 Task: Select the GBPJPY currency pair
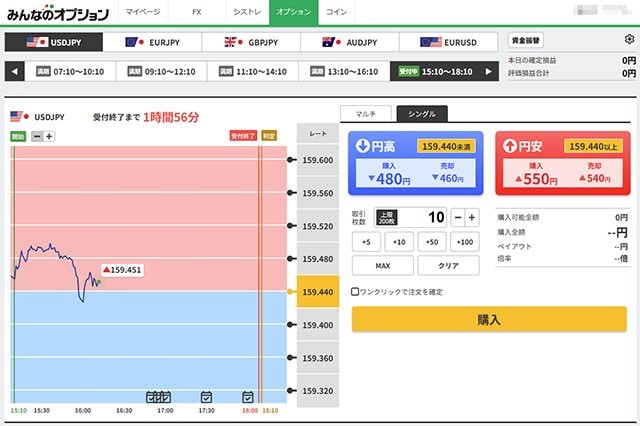point(251,42)
